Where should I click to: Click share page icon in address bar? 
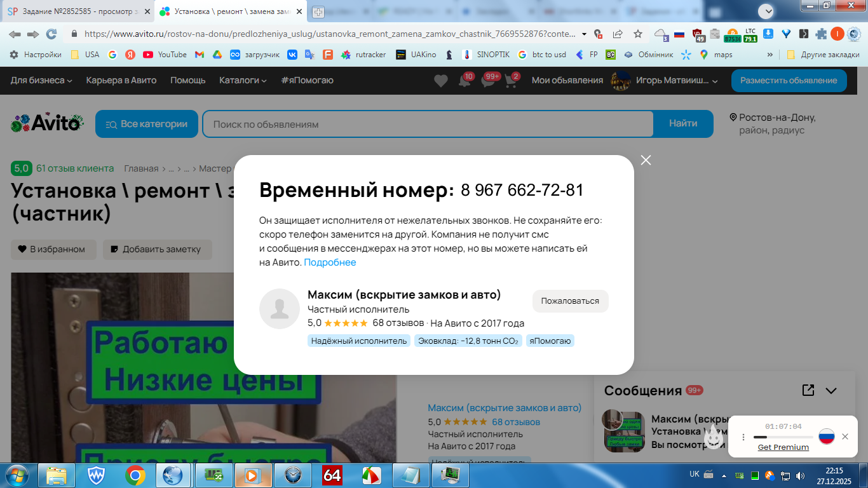618,34
